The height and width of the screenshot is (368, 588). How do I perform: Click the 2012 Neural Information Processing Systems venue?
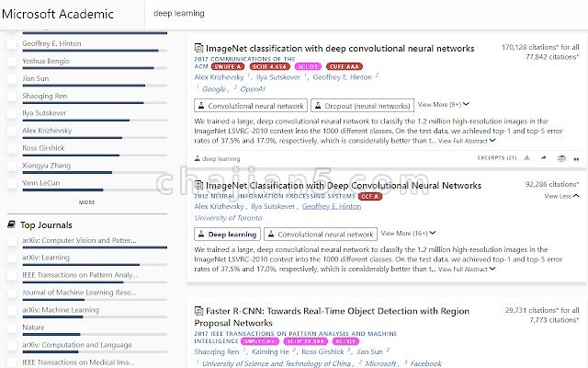[275, 196]
